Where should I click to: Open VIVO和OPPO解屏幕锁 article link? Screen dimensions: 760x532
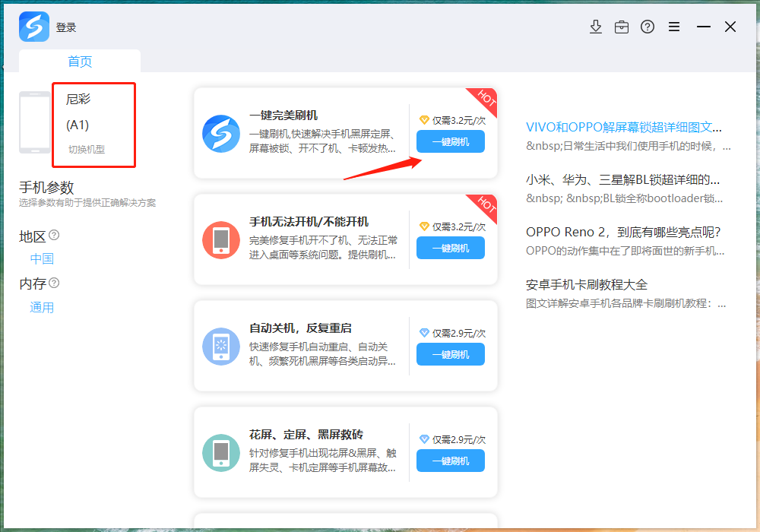pos(623,127)
